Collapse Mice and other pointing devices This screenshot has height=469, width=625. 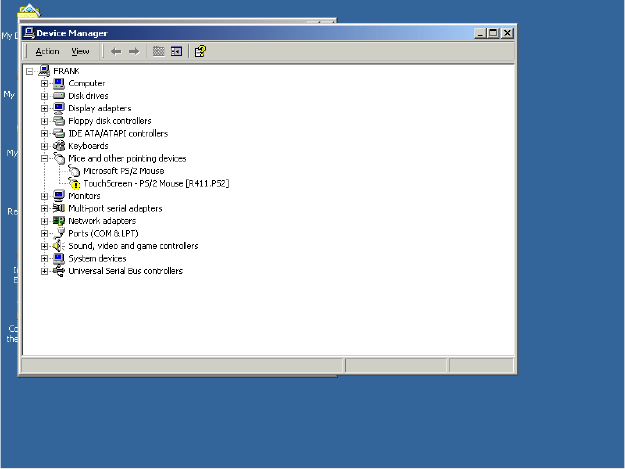point(44,159)
